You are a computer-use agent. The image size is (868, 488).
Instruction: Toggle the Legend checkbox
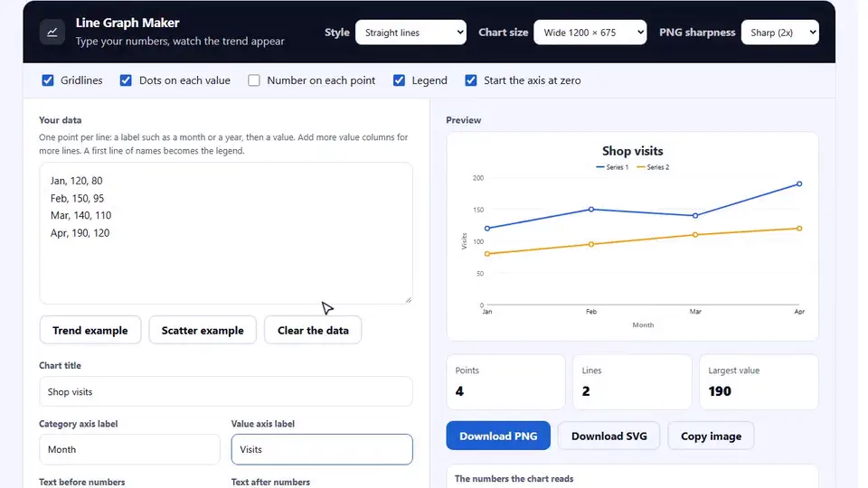pyautogui.click(x=399, y=80)
